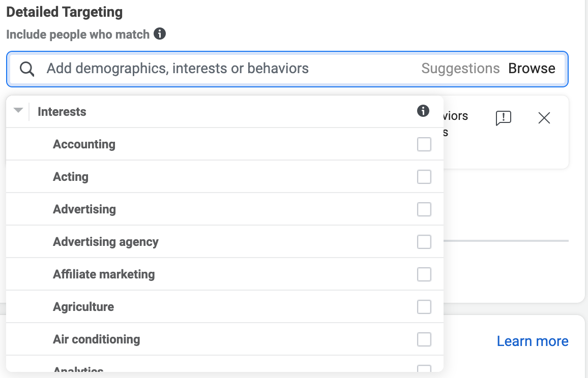Collapse the Interests category arrow

[18, 110]
